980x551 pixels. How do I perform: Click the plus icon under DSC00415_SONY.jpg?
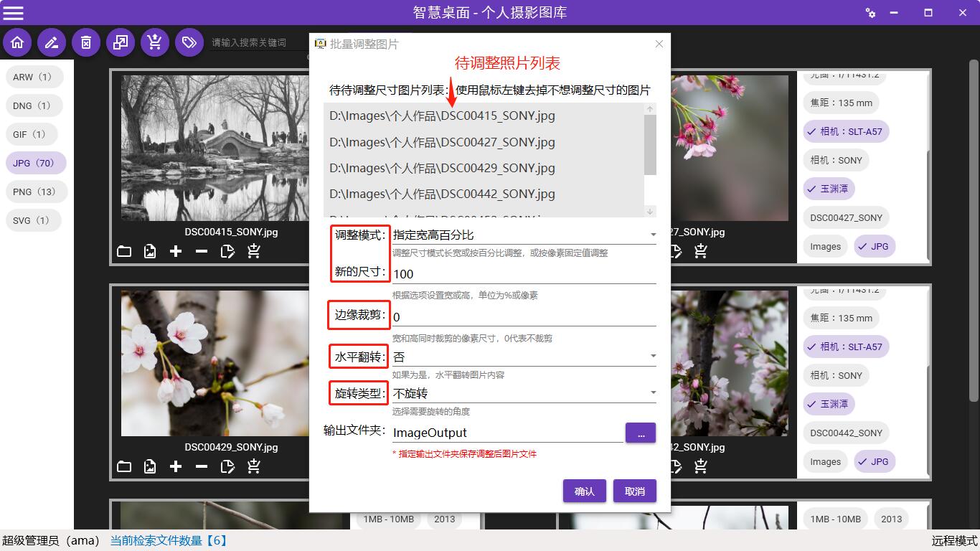click(x=176, y=251)
